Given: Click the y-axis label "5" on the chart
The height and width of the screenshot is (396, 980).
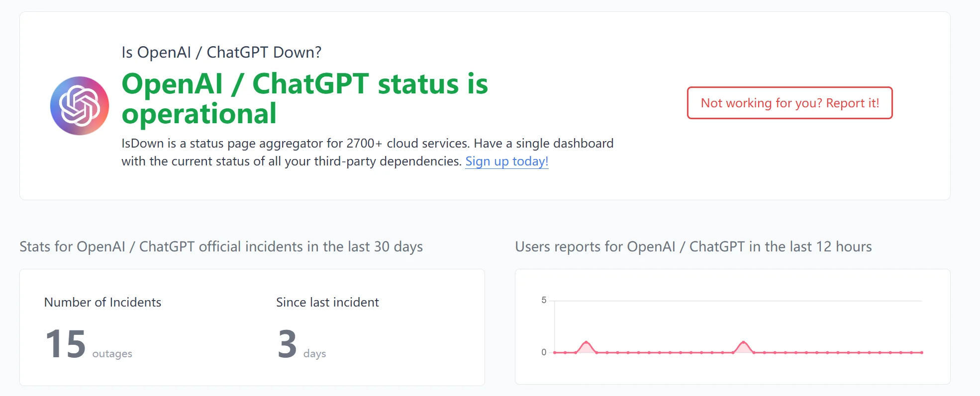Looking at the screenshot, I should [x=544, y=300].
